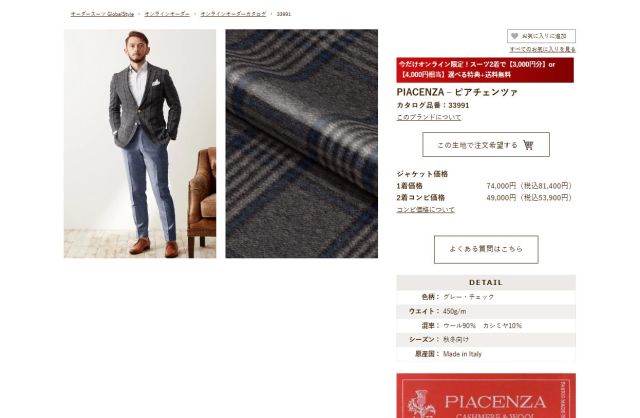Open the red online-limited campaign banner
Screen dimensions: 640x418
[x=485, y=70]
